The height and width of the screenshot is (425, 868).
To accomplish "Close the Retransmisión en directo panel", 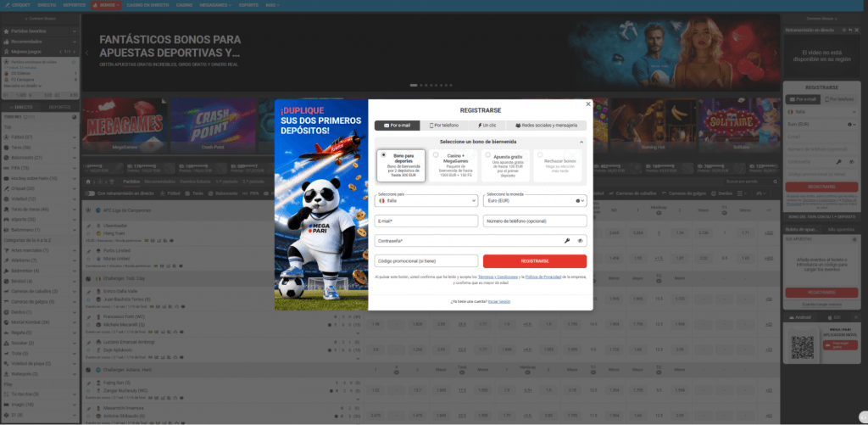I will point(856,30).
